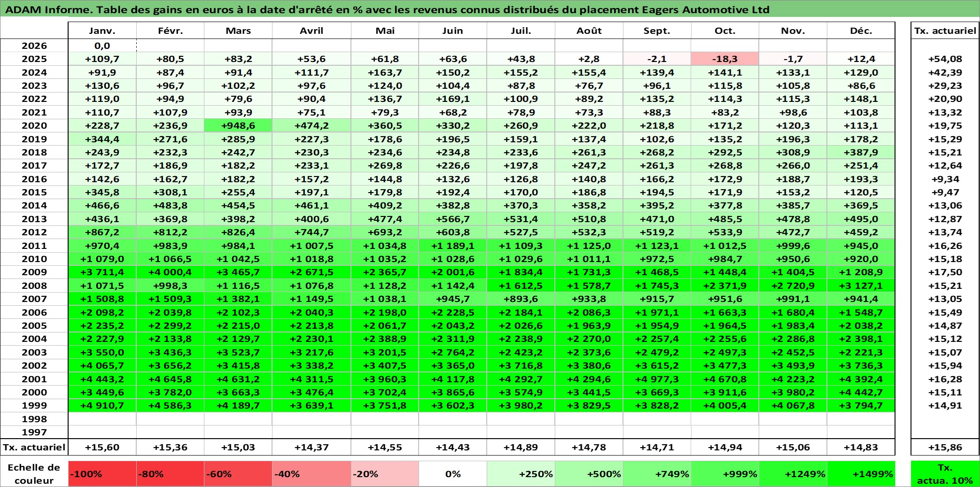
Task: Click the -60% color scale swatch
Action: (x=238, y=474)
